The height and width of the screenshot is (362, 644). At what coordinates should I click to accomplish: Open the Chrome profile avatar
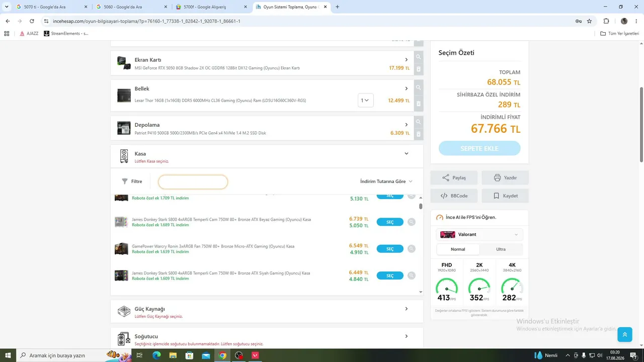[x=624, y=21]
